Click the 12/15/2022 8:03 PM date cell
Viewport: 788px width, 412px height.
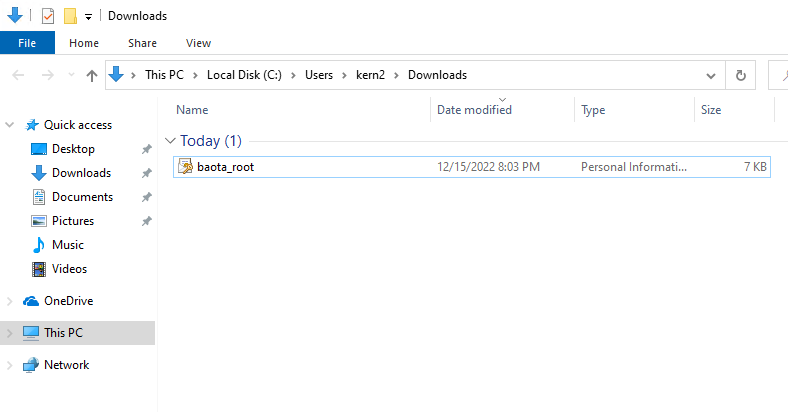point(488,167)
